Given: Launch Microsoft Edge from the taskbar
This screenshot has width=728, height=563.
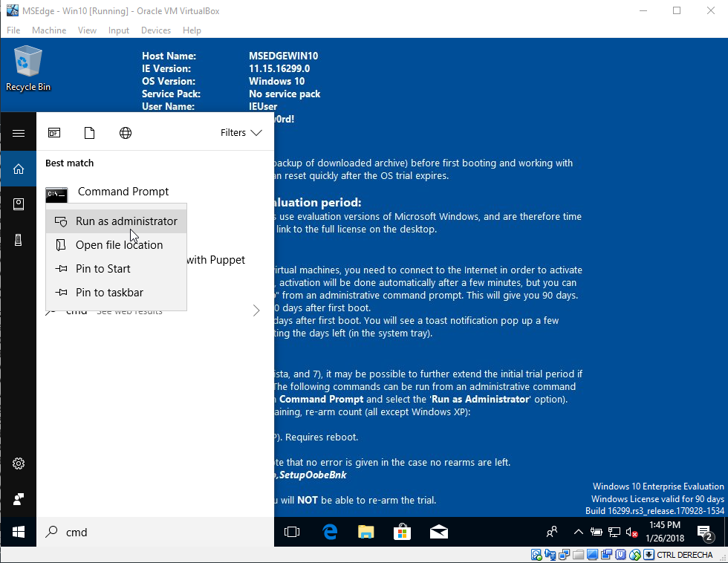Looking at the screenshot, I should pyautogui.click(x=330, y=532).
